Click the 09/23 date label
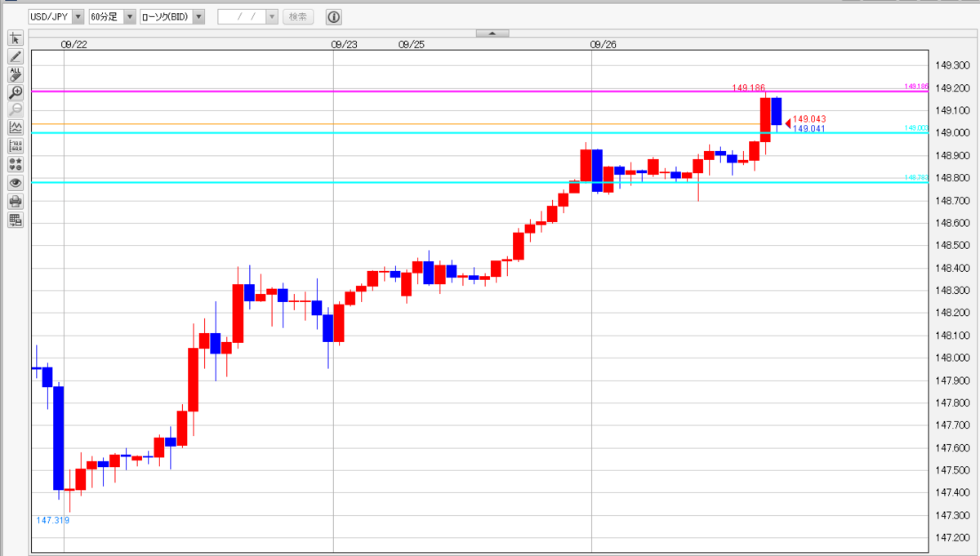 tap(345, 45)
